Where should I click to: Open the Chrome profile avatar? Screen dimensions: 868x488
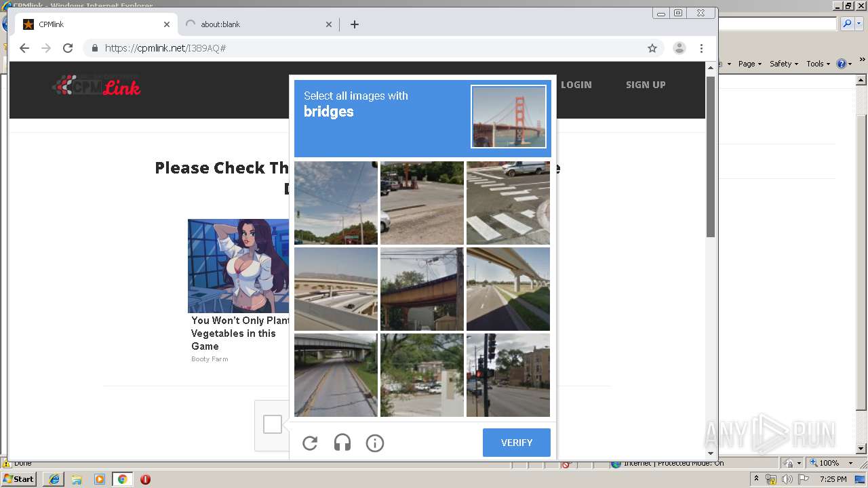point(679,48)
